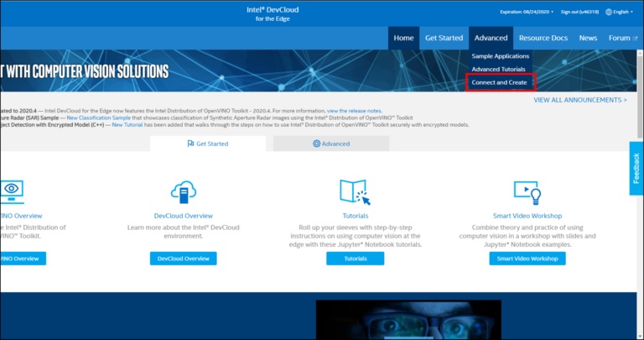Open the Home menu item
644x340 pixels.
tap(403, 38)
